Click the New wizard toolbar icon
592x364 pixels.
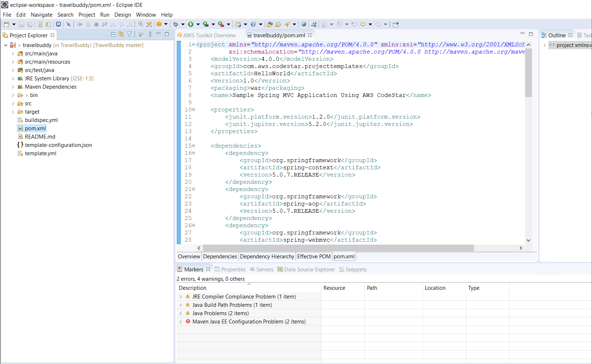(7, 24)
